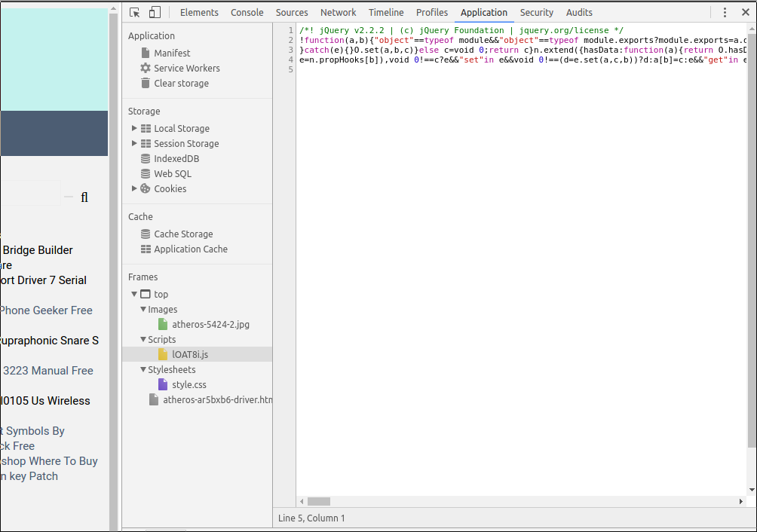This screenshot has width=757, height=532.
Task: Click the gray atheros-ar5bxb6-driver document icon
Action: tap(154, 399)
